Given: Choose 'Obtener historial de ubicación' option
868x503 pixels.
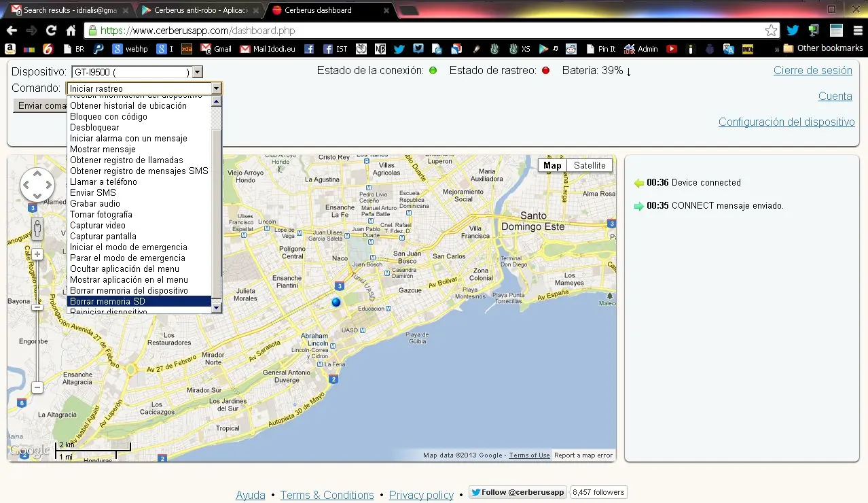Looking at the screenshot, I should 139,105.
